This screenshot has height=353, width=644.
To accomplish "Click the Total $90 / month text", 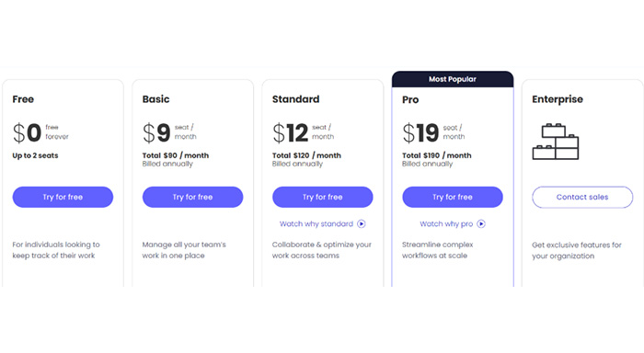I will [x=176, y=155].
